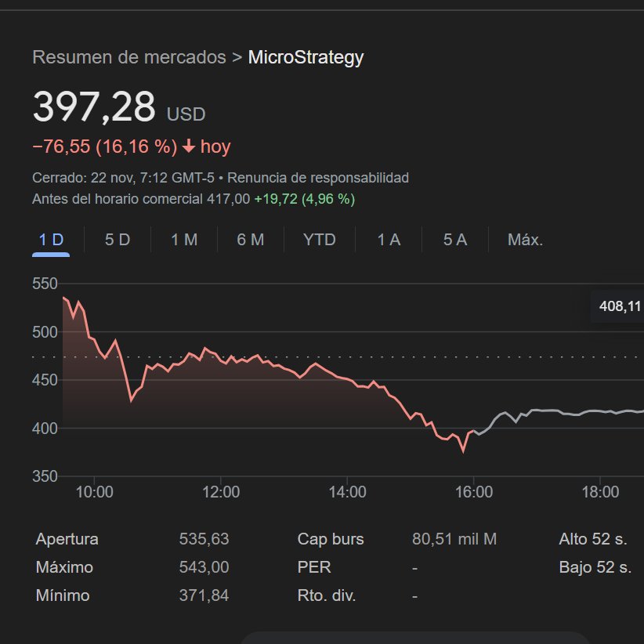Select the 1 D time range tab
This screenshot has height=644, width=644.
(51, 240)
